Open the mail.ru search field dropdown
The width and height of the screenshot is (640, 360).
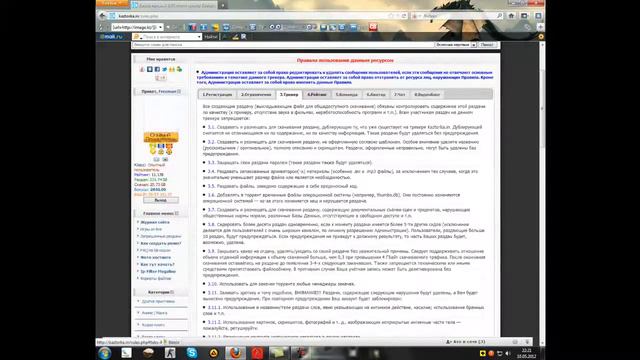tap(199, 37)
